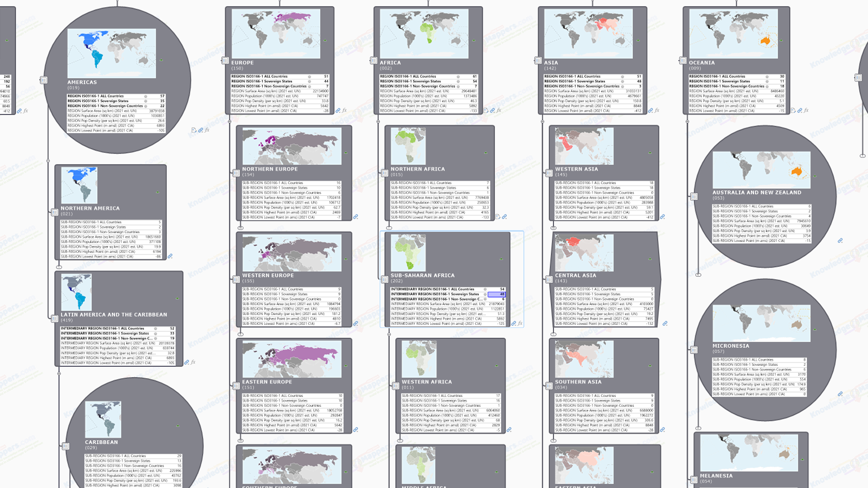Open the hyperlink icon beside Northern Europe
Image resolution: width=868 pixels, height=488 pixels.
(x=356, y=217)
